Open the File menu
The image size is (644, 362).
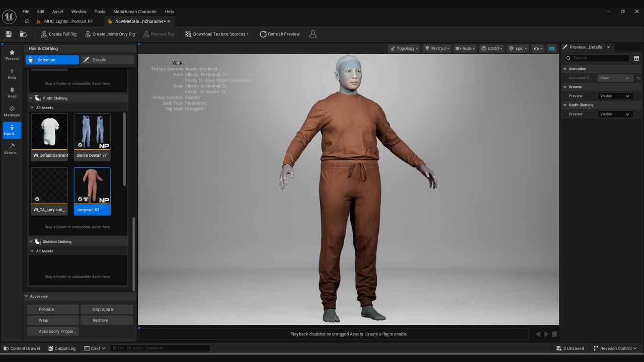tap(26, 12)
